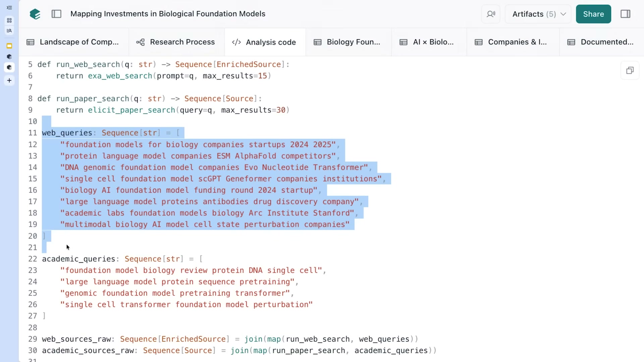Click the green Share button
This screenshot has width=644, height=362.
coord(593,14)
